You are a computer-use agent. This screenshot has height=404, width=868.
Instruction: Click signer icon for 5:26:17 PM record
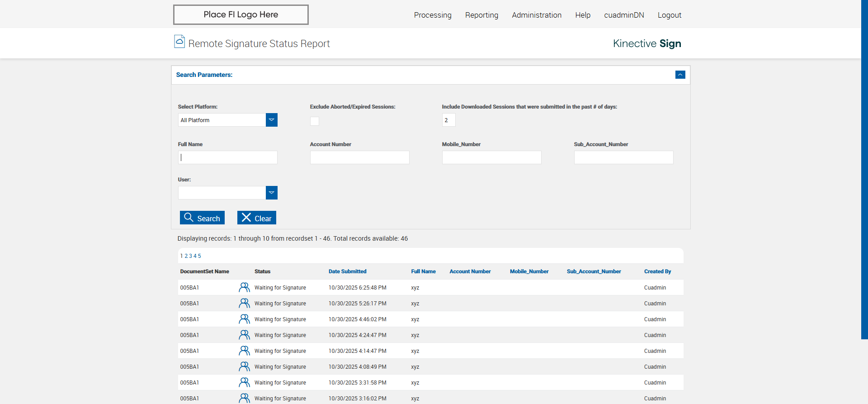coord(244,303)
